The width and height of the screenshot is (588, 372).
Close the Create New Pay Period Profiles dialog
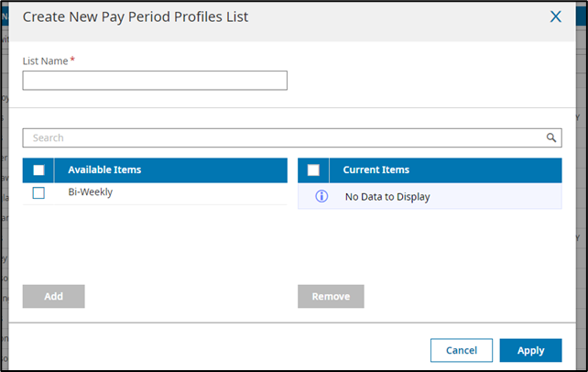555,16
